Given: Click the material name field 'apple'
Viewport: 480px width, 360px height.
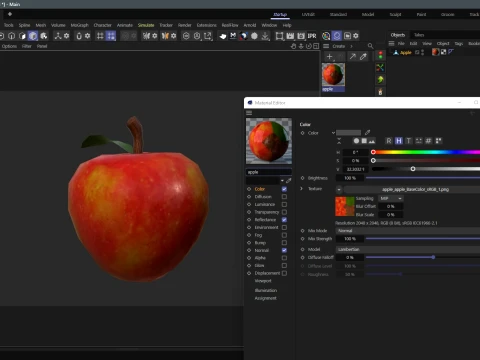Looking at the screenshot, I should click(269, 172).
